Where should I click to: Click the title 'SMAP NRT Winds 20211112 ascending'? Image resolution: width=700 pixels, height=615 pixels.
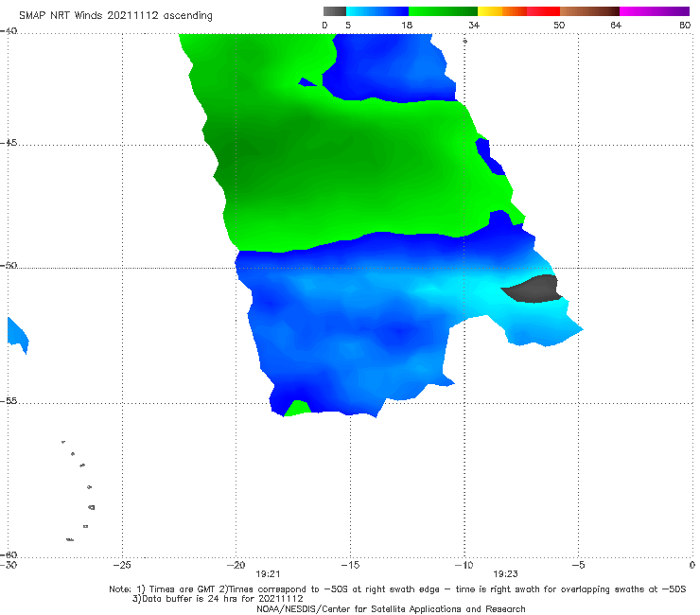point(115,16)
